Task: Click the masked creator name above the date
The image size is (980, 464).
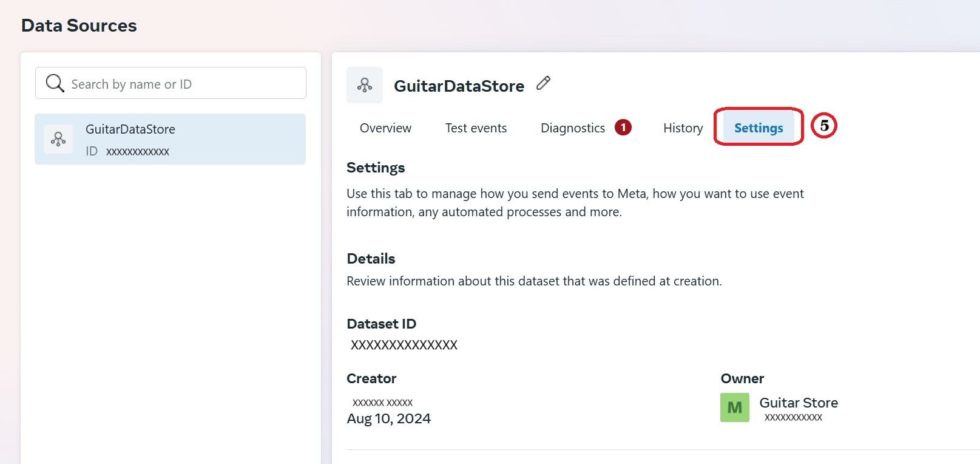Action: point(382,403)
